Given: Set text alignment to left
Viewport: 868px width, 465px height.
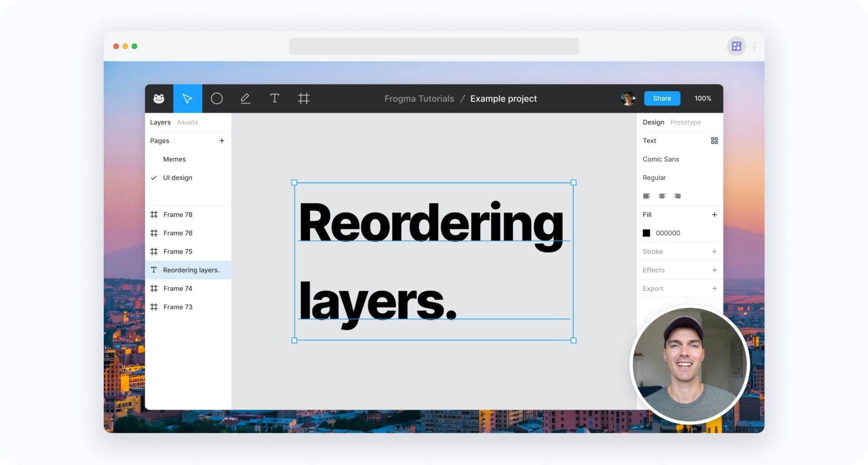Looking at the screenshot, I should tap(646, 196).
